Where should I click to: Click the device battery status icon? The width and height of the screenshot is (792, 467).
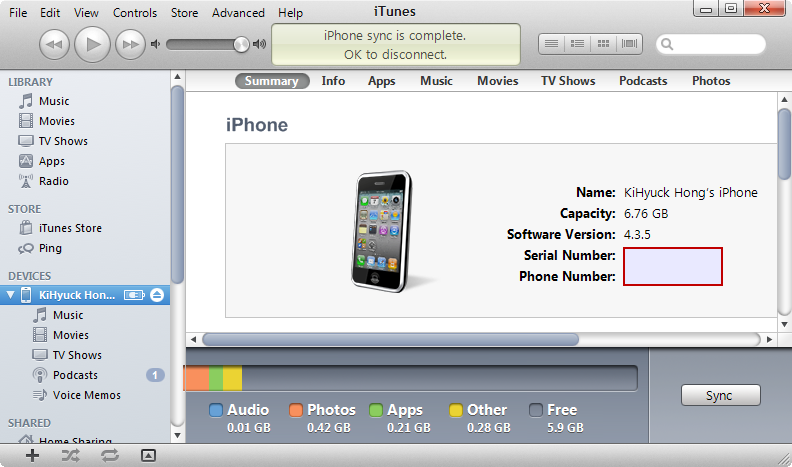click(134, 295)
